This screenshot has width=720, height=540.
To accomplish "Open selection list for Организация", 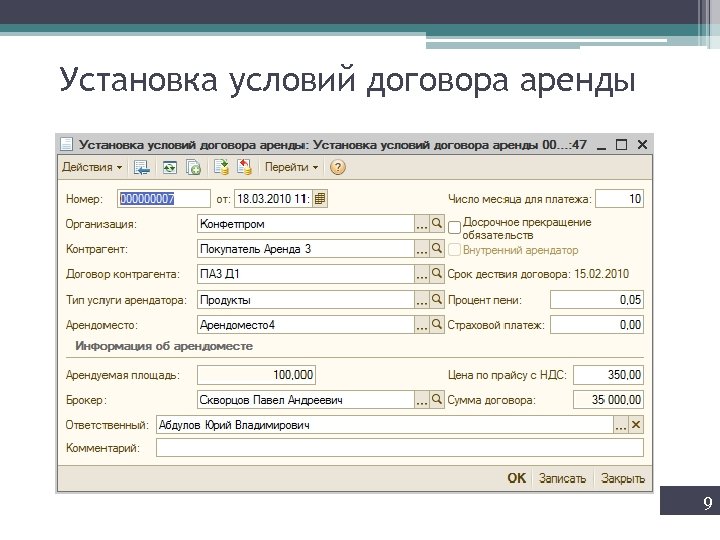I will pyautogui.click(x=422, y=224).
